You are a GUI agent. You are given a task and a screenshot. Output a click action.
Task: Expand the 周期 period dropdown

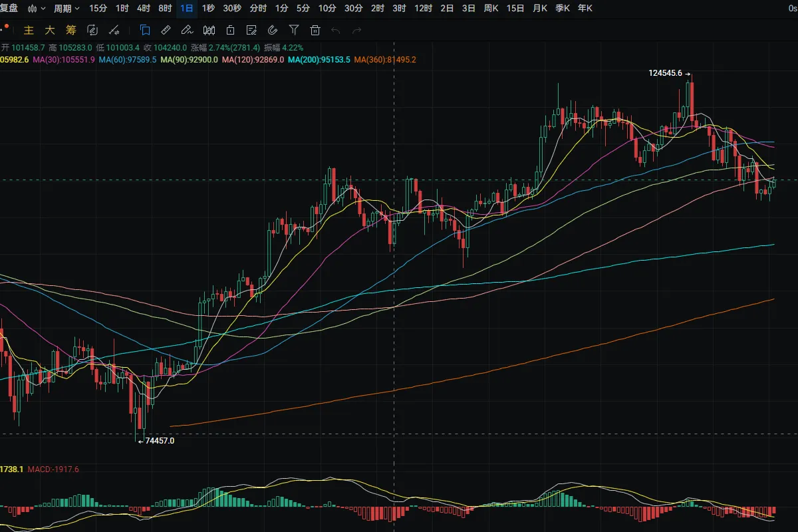(66, 9)
